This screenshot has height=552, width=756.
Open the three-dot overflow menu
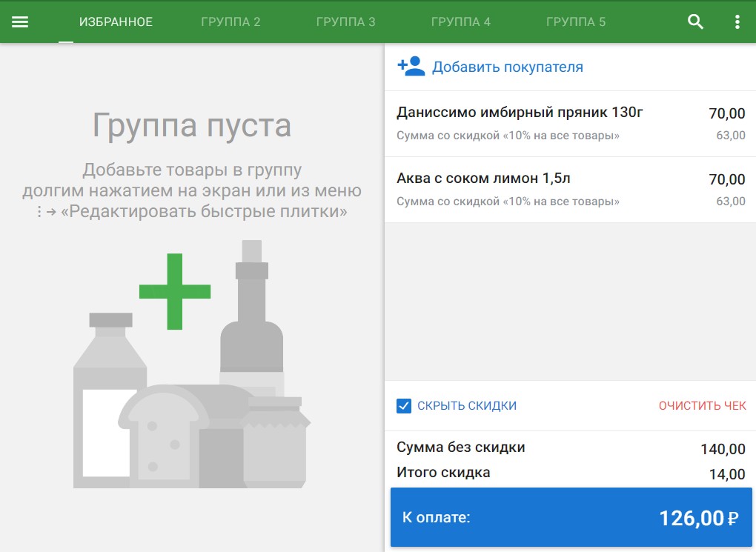737,21
